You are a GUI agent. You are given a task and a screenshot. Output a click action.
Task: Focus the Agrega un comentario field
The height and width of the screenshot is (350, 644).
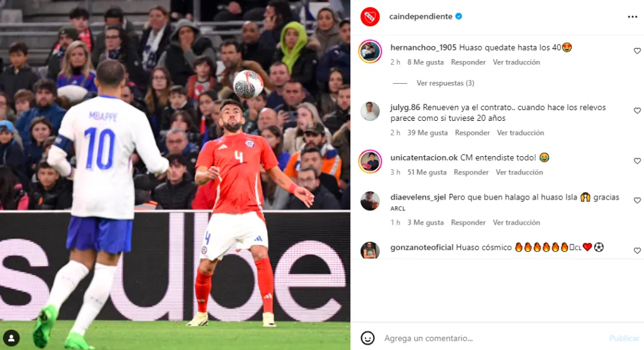pos(493,338)
